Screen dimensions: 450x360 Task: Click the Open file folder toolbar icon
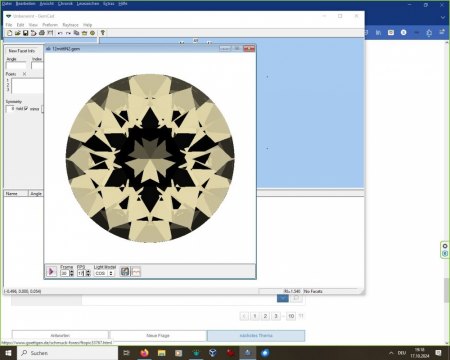[x=17, y=33]
